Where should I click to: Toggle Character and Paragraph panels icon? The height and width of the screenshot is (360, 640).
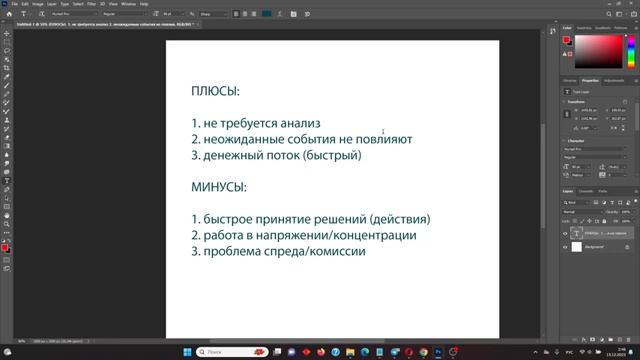pos(293,14)
